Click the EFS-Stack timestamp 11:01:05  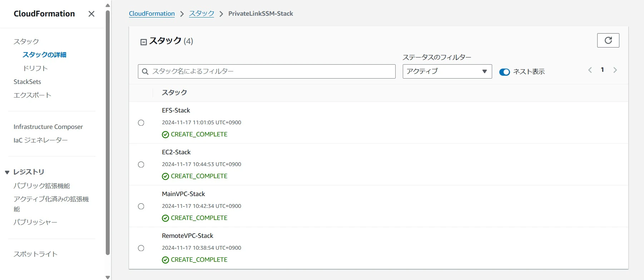202,122
